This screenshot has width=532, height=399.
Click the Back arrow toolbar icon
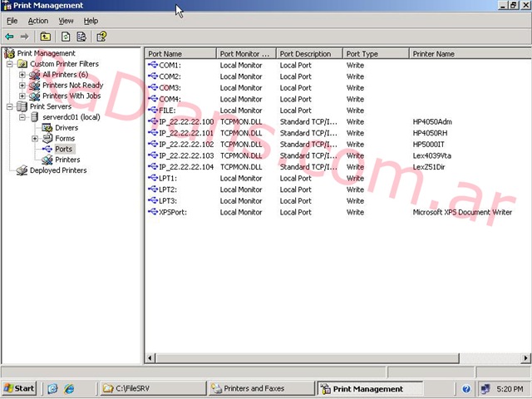[9, 37]
